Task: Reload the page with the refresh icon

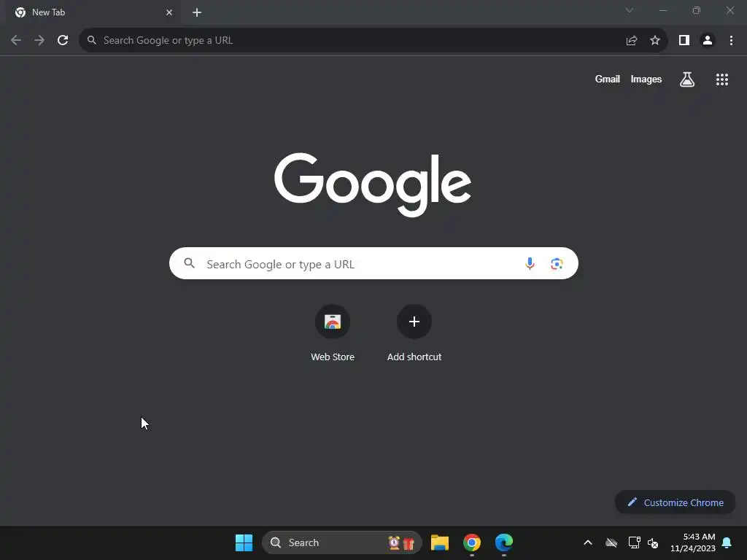Action: pos(63,41)
